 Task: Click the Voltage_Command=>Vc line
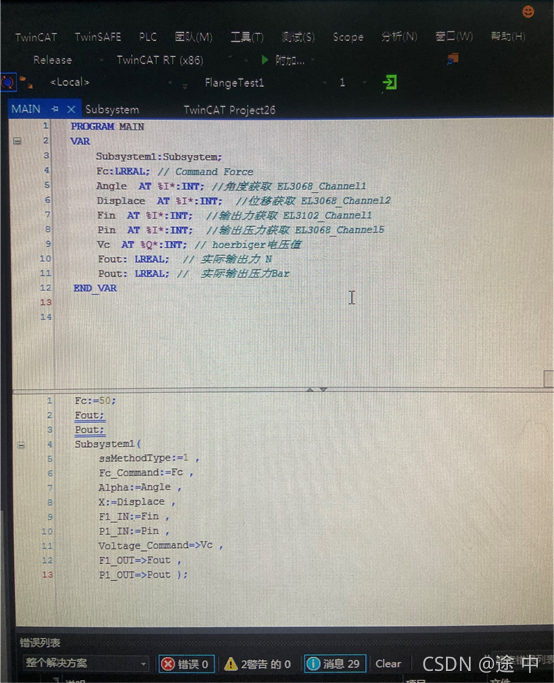click(x=161, y=545)
